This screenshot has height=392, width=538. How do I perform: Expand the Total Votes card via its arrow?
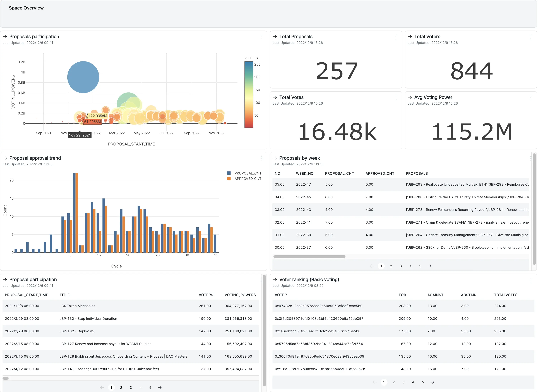pos(275,97)
